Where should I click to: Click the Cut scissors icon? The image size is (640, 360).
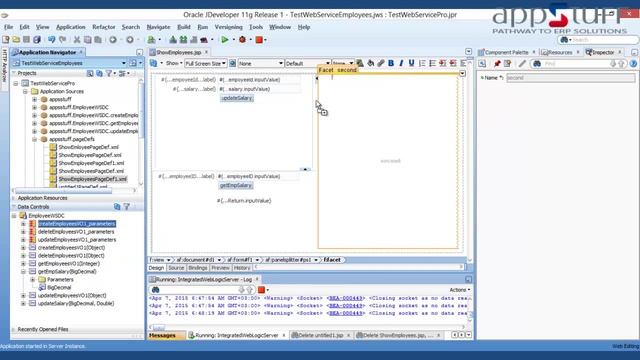pos(77,40)
